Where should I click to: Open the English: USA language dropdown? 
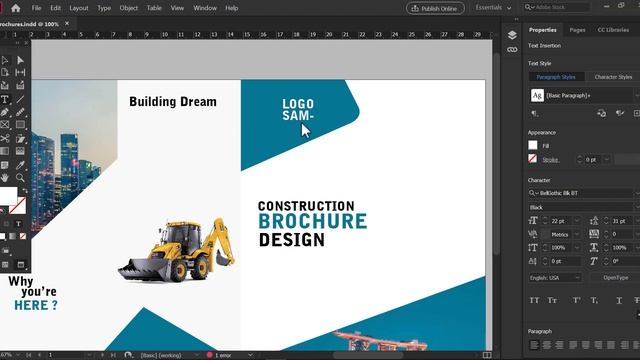pyautogui.click(x=555, y=278)
